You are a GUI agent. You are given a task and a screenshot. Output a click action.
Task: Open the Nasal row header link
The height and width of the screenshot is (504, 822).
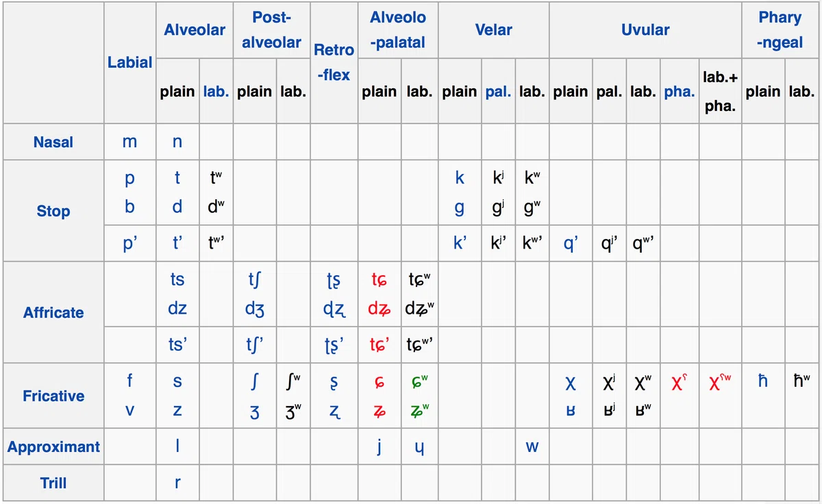pyautogui.click(x=53, y=142)
